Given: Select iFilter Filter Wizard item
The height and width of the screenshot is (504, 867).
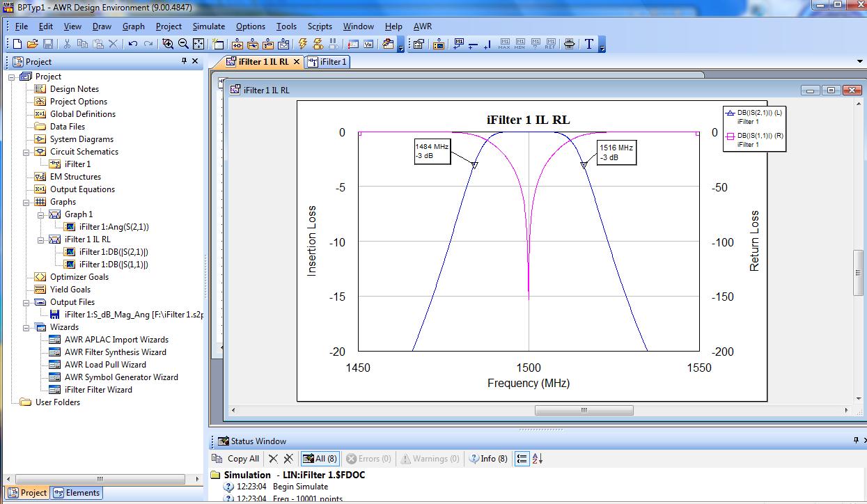Looking at the screenshot, I should click(x=98, y=390).
